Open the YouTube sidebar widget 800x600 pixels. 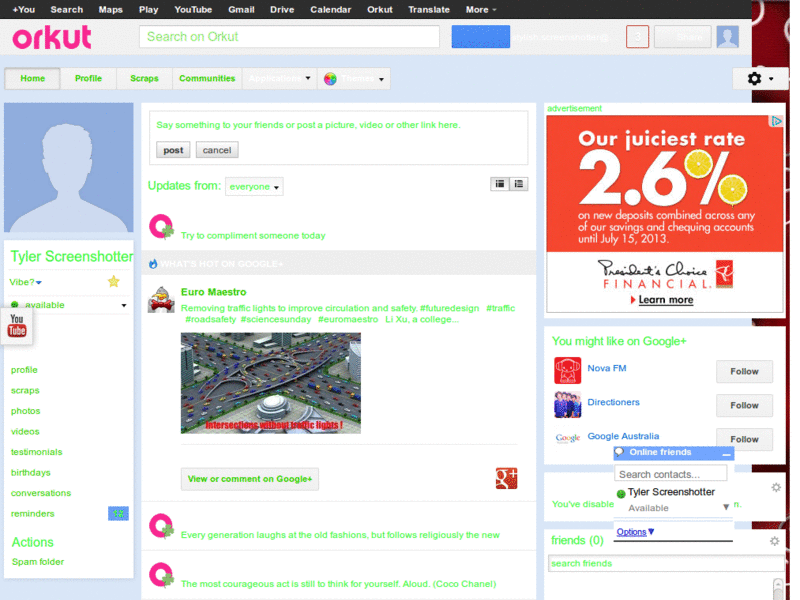tap(17, 326)
